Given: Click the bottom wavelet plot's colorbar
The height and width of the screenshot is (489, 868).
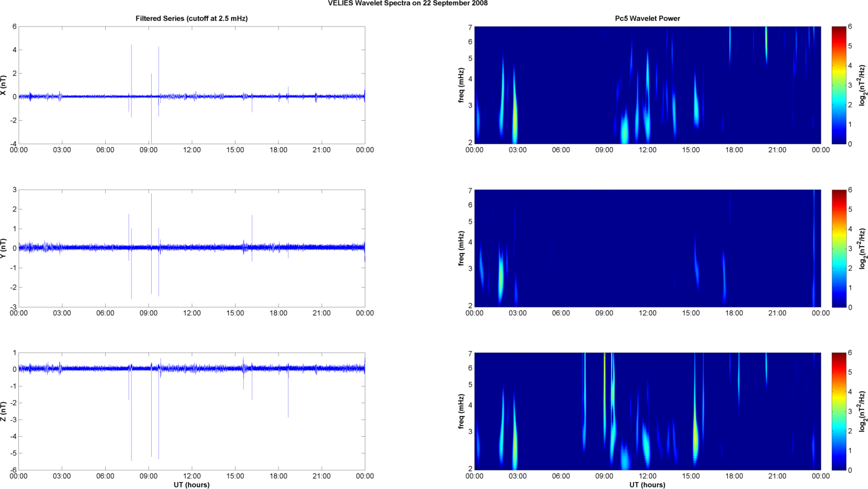Looking at the screenshot, I should 839,411.
